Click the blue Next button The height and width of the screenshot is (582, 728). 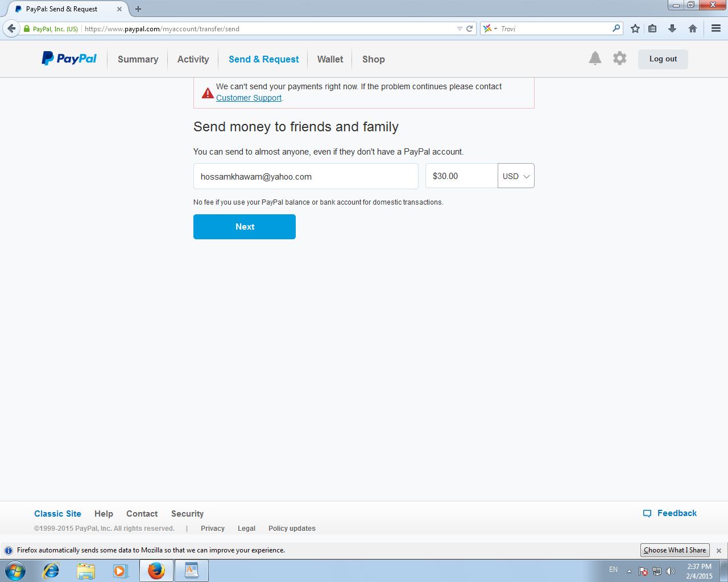[x=245, y=227]
